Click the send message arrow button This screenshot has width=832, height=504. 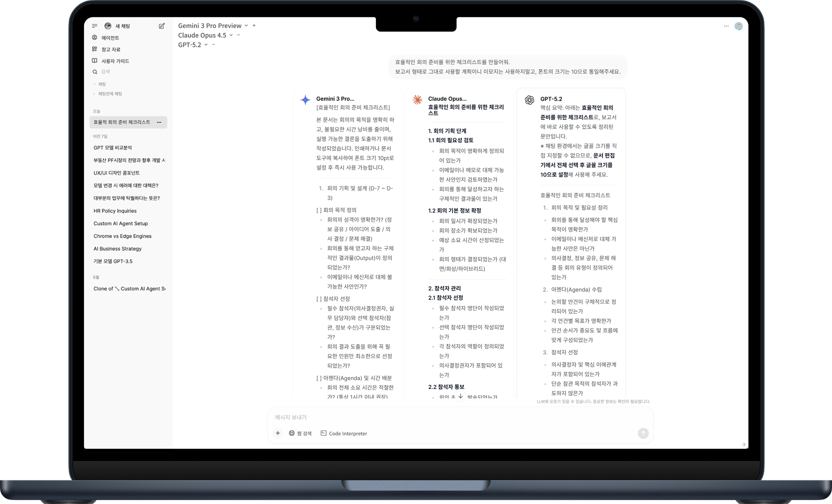[x=643, y=433]
